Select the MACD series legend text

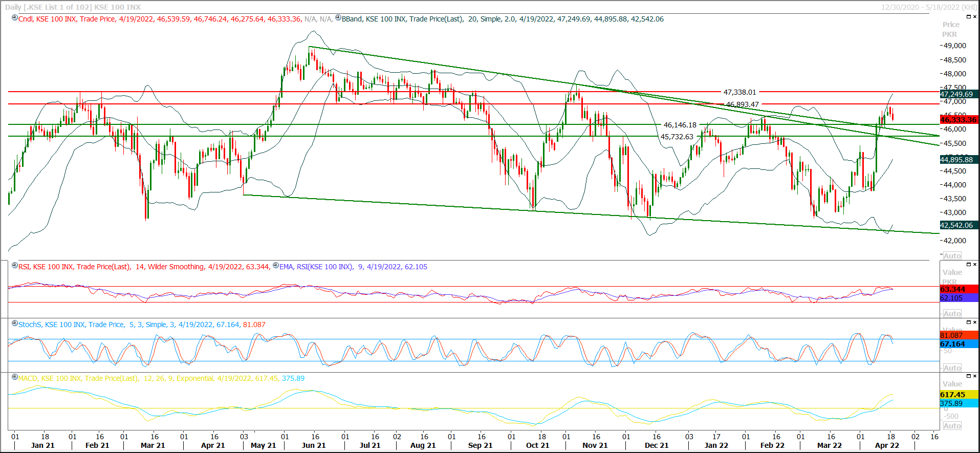pos(161,378)
